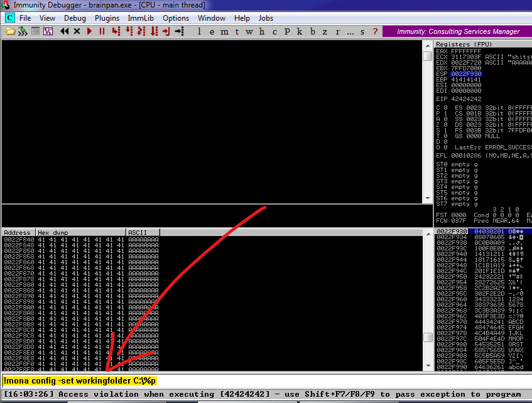
Task: Click the dump pane scrollbar thumb
Action: (428, 337)
